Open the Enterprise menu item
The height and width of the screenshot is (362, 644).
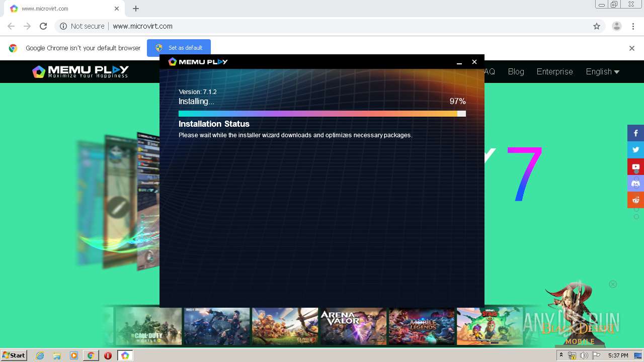[x=554, y=71]
